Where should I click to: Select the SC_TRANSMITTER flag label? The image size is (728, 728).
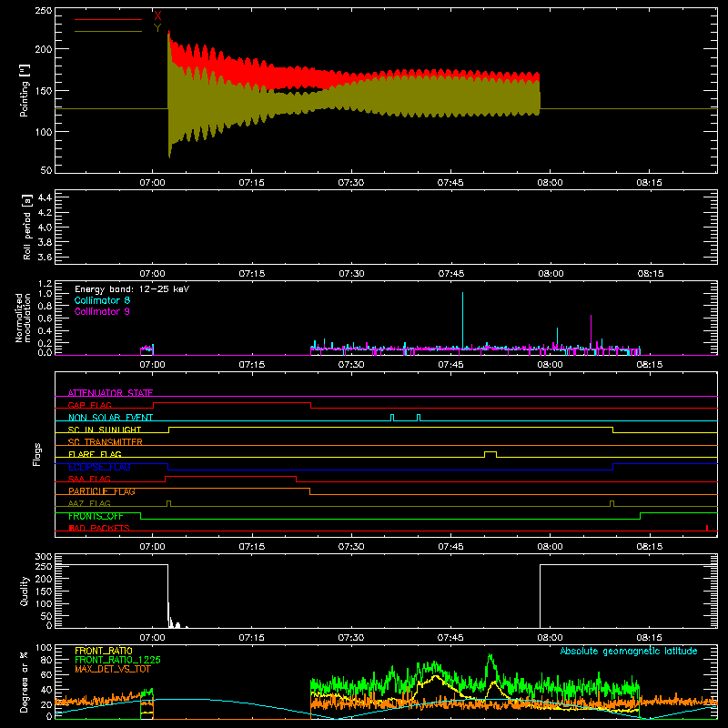click(x=106, y=442)
